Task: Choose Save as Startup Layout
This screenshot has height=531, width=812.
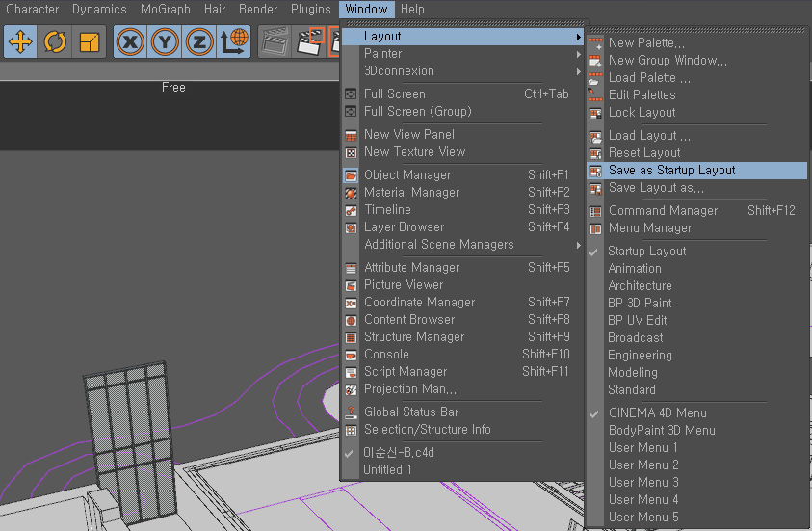Action: 697,171
